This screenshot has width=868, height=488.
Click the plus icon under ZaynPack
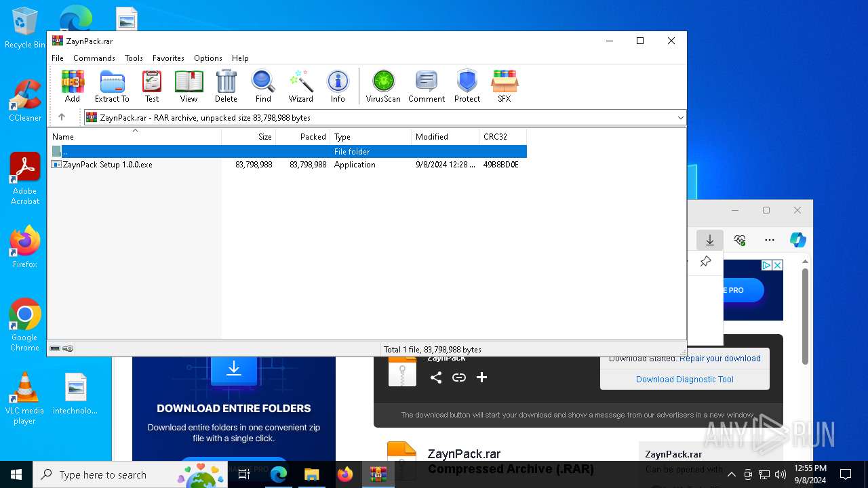(481, 378)
